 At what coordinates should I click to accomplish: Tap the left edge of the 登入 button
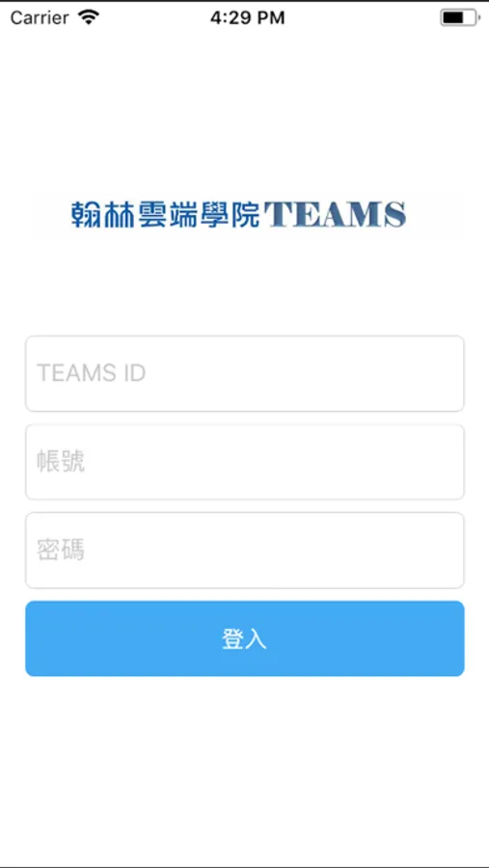tap(35, 638)
